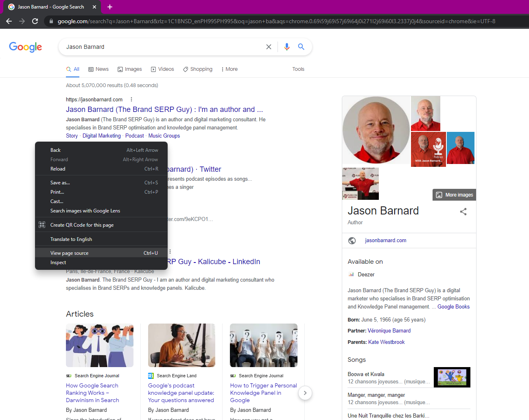Open How Google Search Ranking Works article

point(92,393)
